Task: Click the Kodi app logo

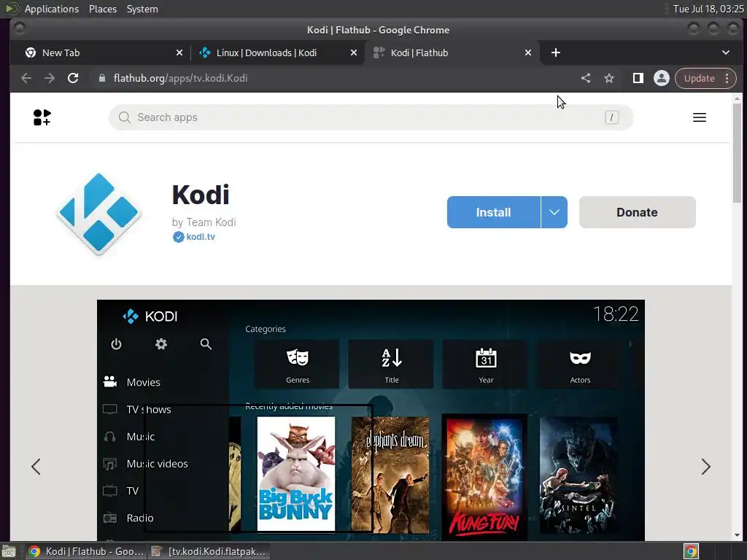Action: click(x=98, y=214)
